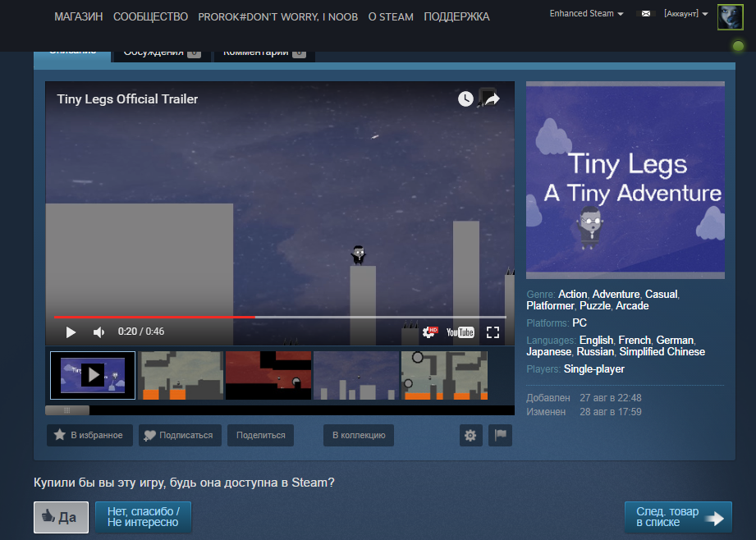
Task: Click the Поделиться share button
Action: tap(260, 435)
